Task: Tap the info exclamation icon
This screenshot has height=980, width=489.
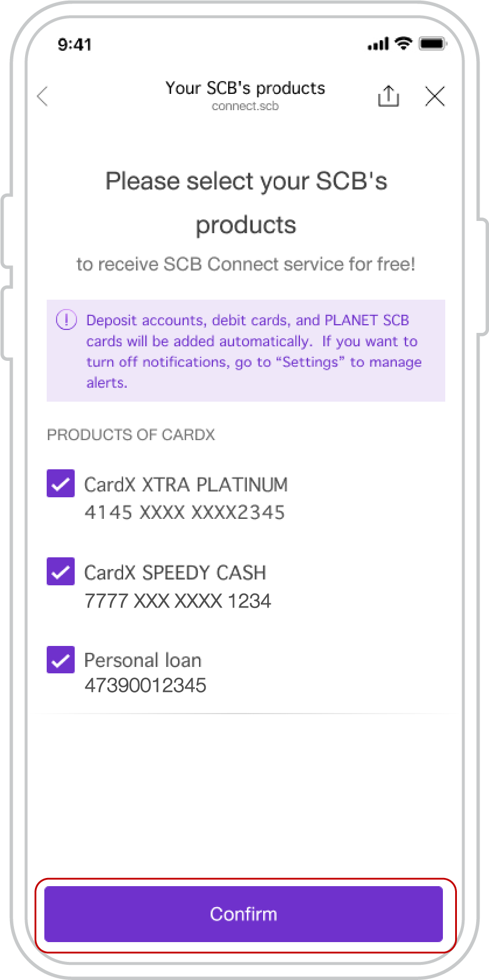Action: coord(66,320)
